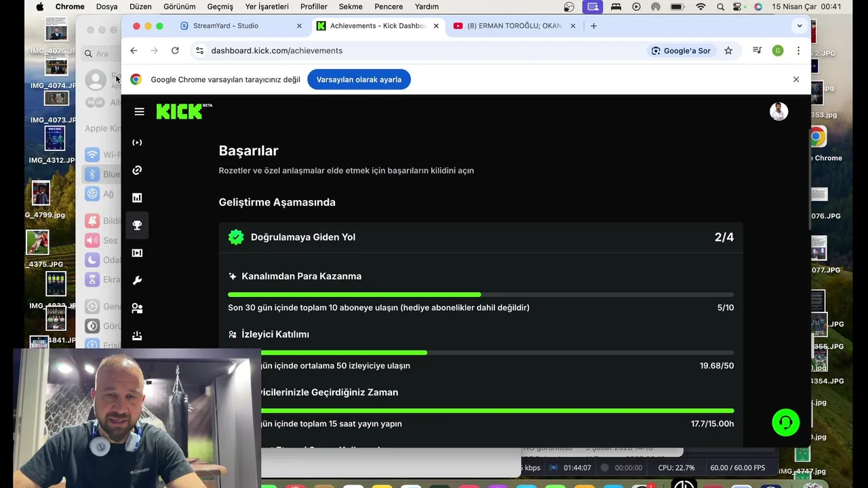Open Chrome media controls icon
Viewport: 868px width, 488px height.
point(757,51)
